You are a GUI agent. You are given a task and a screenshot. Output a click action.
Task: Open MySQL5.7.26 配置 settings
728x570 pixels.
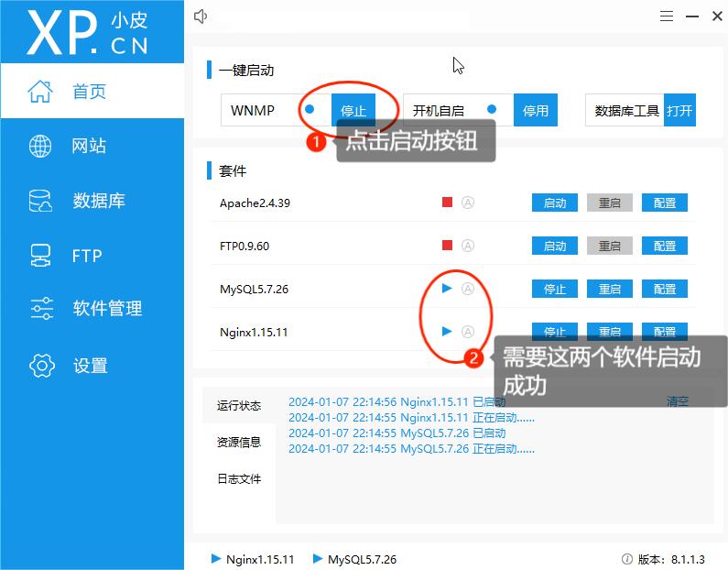pos(665,289)
